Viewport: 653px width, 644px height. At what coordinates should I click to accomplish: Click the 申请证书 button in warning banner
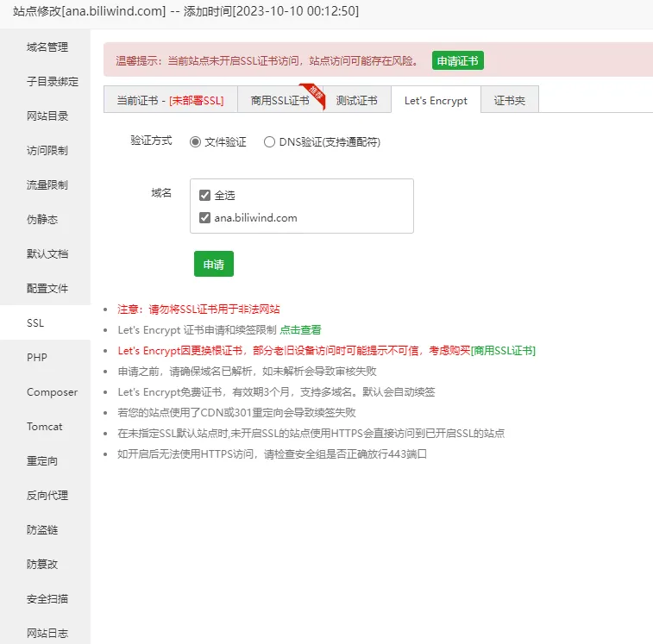coord(457,60)
